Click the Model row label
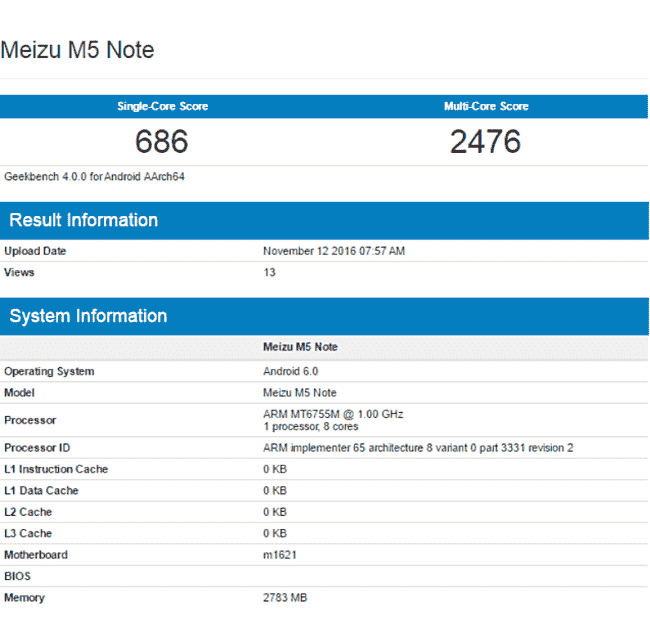 coord(19,393)
